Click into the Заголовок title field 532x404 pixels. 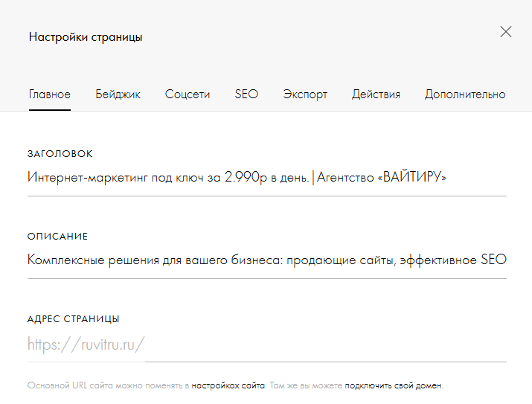coord(266,177)
